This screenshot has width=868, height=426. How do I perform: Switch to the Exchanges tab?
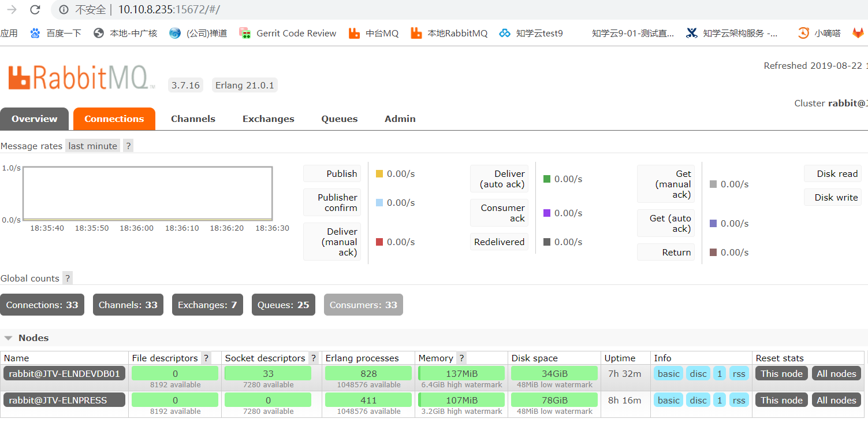click(x=268, y=118)
